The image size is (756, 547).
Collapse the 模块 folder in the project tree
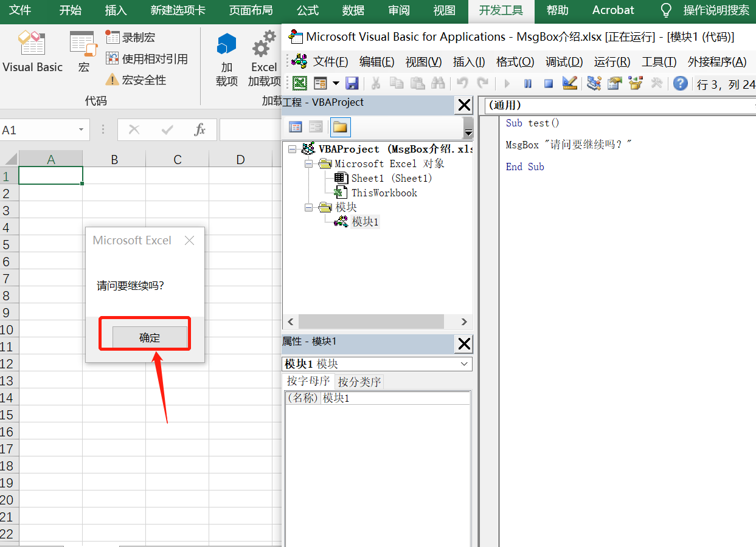[x=309, y=207]
